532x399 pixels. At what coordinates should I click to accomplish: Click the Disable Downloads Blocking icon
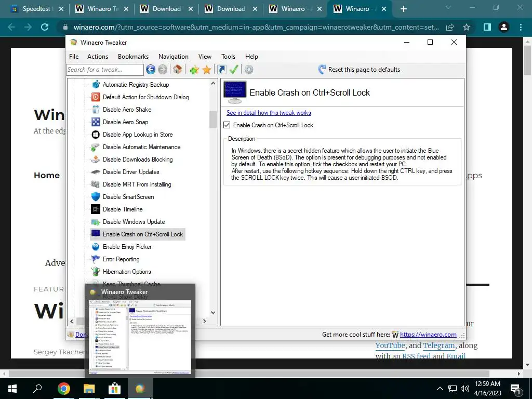(x=96, y=159)
